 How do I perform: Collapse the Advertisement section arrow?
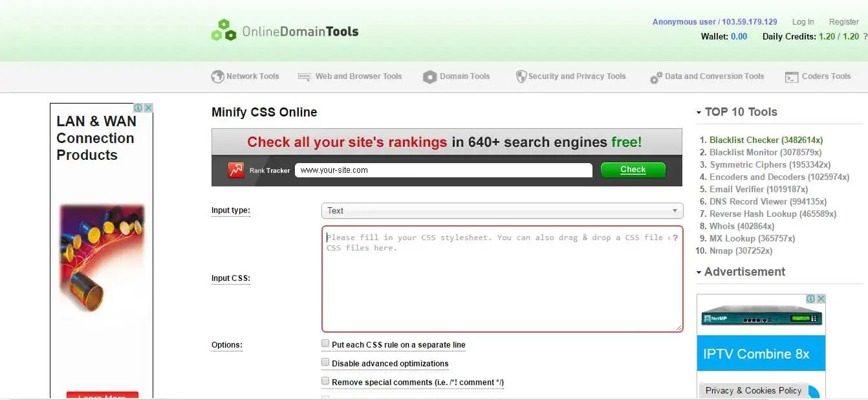click(699, 272)
